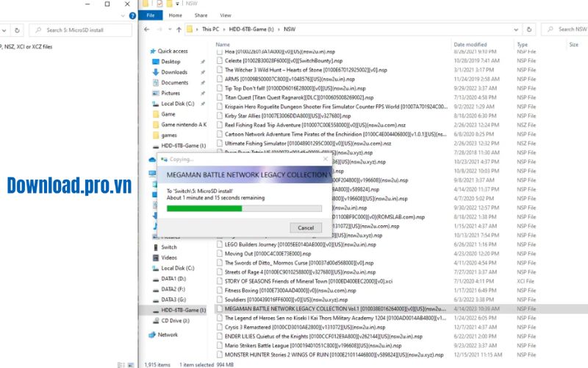Go back using the NSW window back arrow

(x=146, y=29)
